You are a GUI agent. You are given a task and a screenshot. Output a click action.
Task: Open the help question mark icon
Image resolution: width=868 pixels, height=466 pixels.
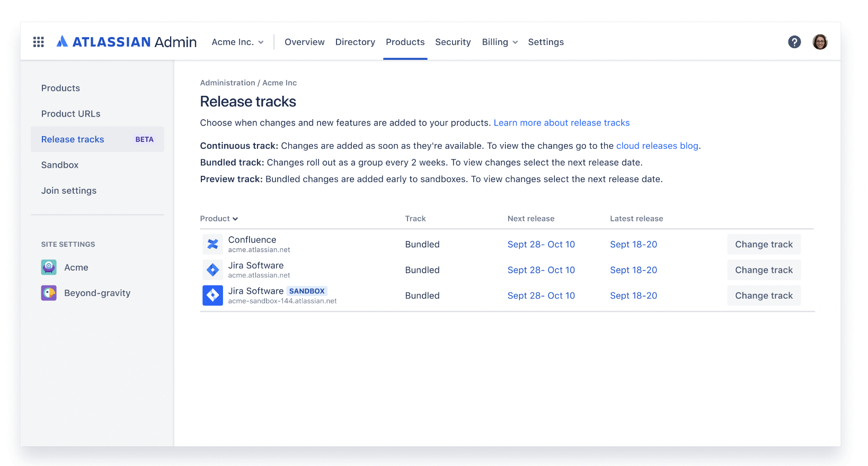pos(794,42)
